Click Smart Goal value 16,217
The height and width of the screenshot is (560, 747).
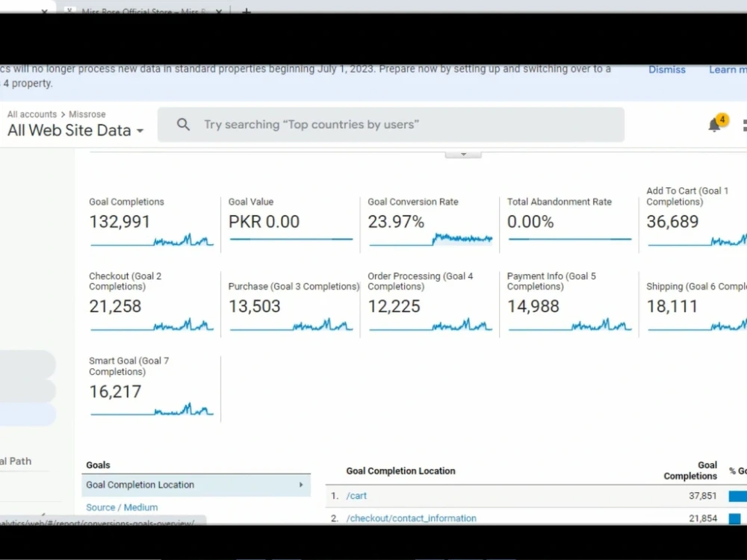115,392
